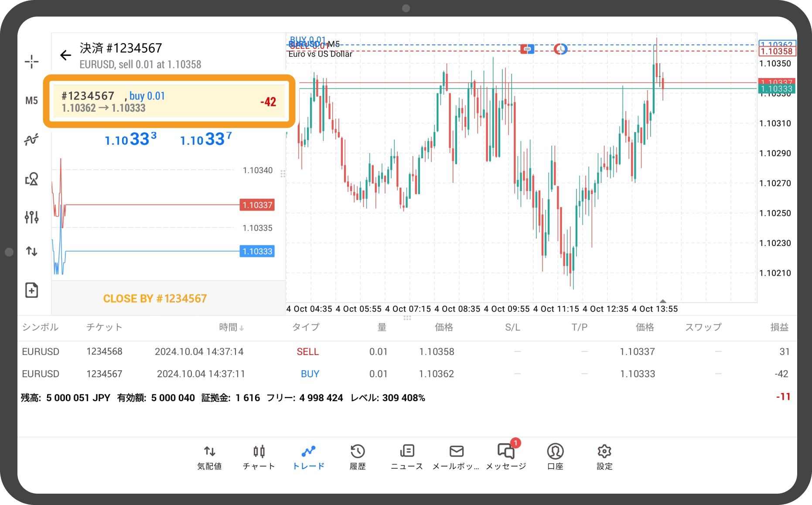Open the M5 timeframe selector
Viewport: 812px width, 505px height.
[31, 101]
